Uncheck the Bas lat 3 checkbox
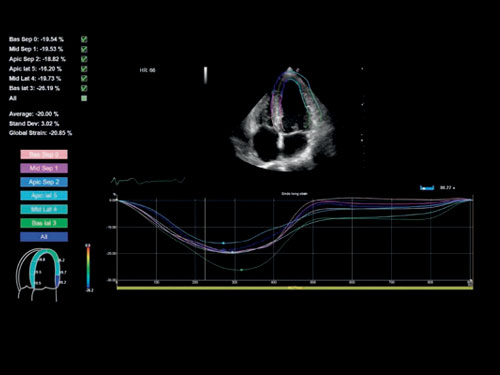Screen dimensions: 500x375 point(84,88)
